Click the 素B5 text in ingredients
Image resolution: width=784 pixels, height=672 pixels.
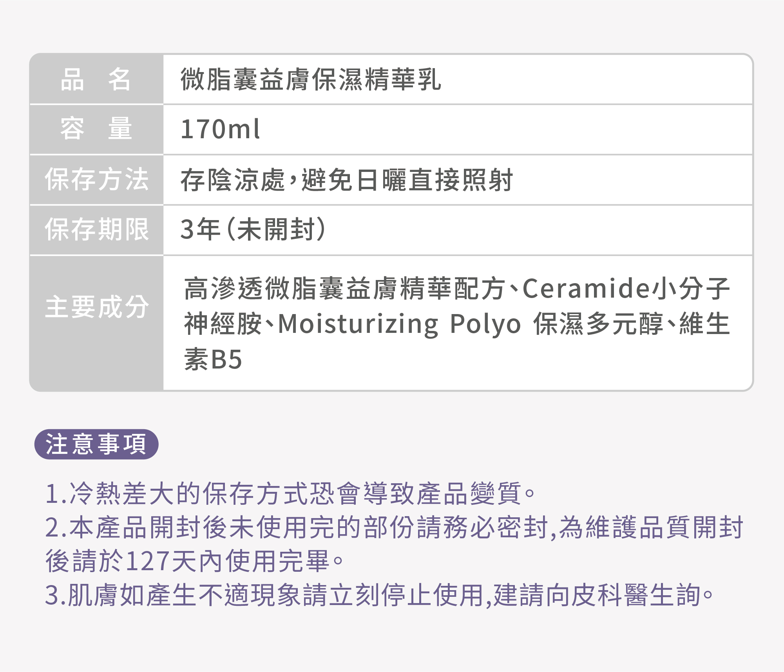click(213, 359)
